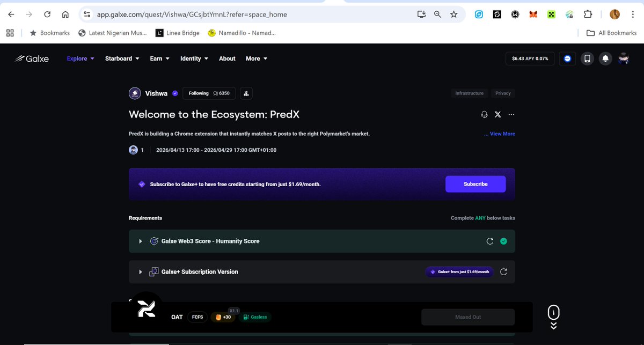Click the Galxe+ from just $1.69/month badge
644x345 pixels.
(459, 272)
